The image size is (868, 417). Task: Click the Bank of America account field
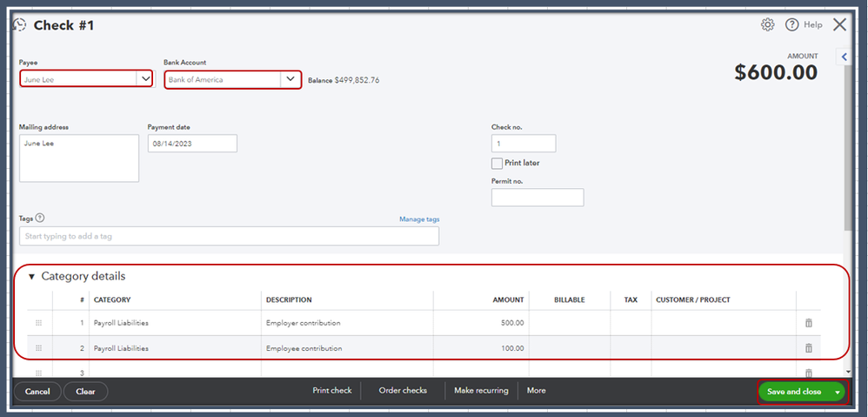(224, 79)
